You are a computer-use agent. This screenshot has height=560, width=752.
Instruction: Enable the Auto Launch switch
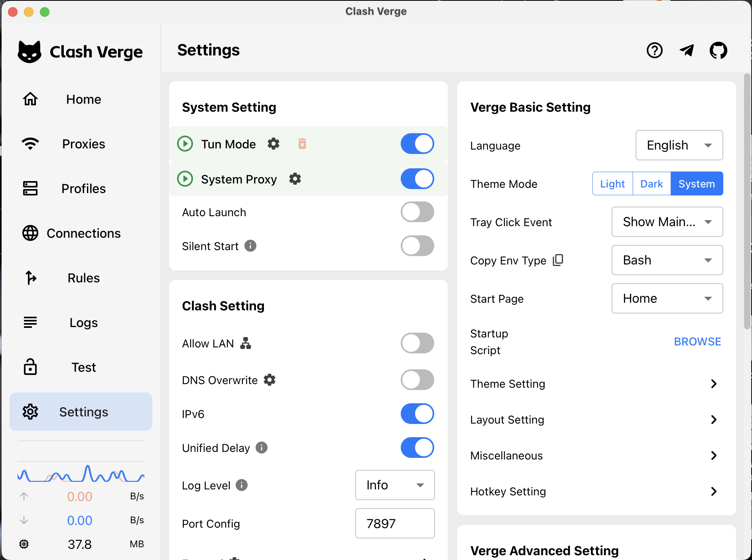coord(417,212)
